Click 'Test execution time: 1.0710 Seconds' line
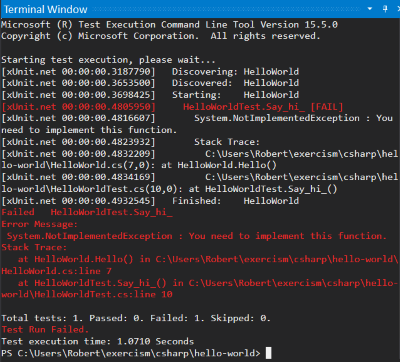Image resolution: width=400 pixels, height=362 pixels. (x=97, y=341)
